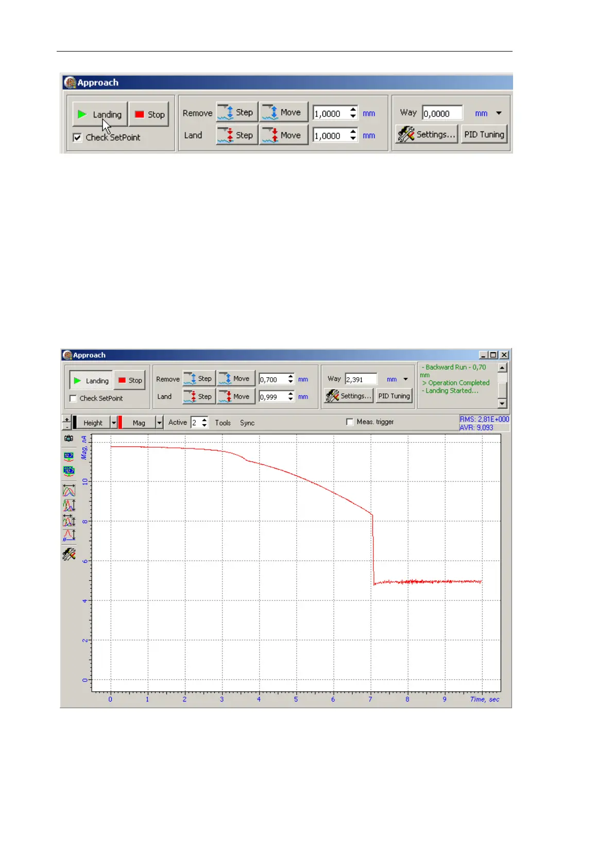
Task: Click Way field showing 0,0000
Action: pyautogui.click(x=442, y=113)
